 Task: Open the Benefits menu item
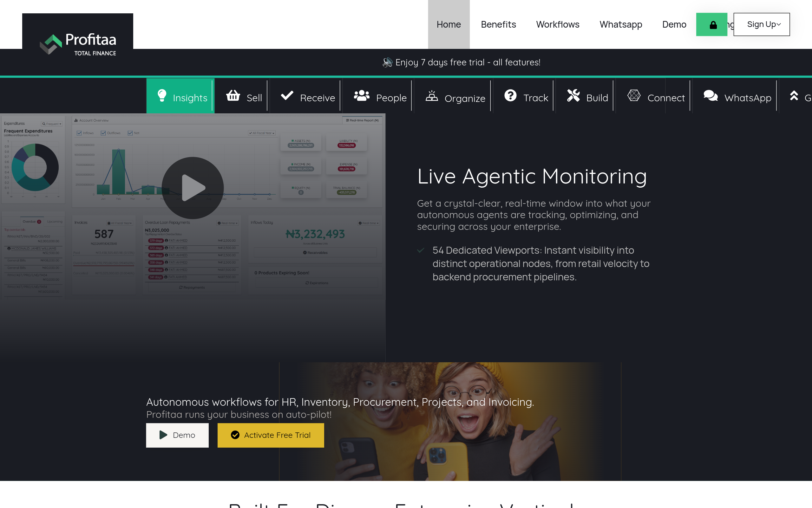pos(498,24)
